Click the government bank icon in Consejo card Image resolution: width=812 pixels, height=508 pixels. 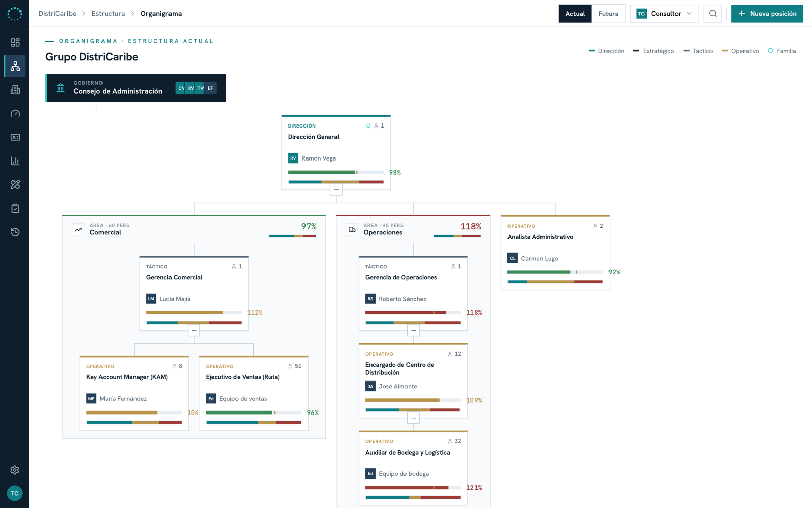[x=61, y=88]
